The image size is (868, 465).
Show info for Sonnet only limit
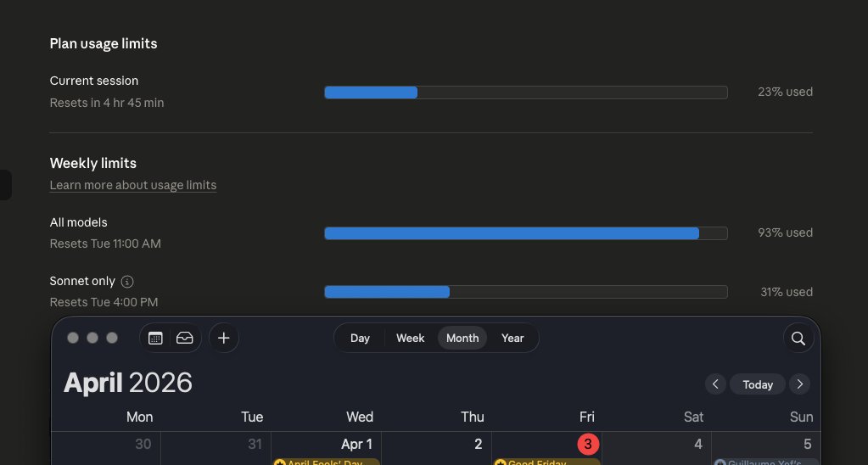(127, 282)
